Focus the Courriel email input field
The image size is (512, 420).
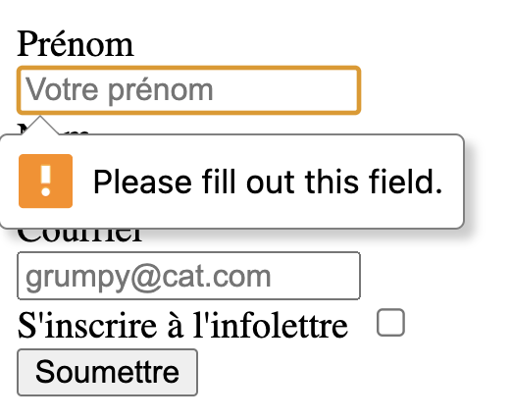tap(188, 276)
